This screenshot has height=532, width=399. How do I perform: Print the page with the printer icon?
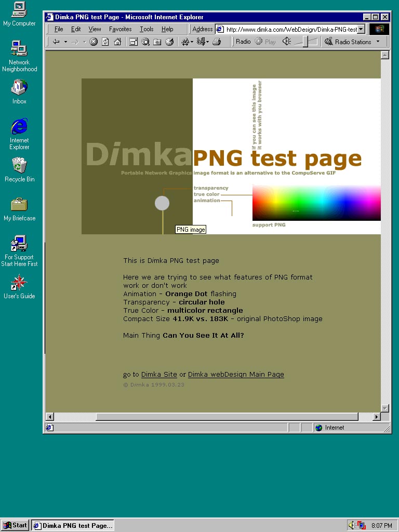(x=217, y=42)
